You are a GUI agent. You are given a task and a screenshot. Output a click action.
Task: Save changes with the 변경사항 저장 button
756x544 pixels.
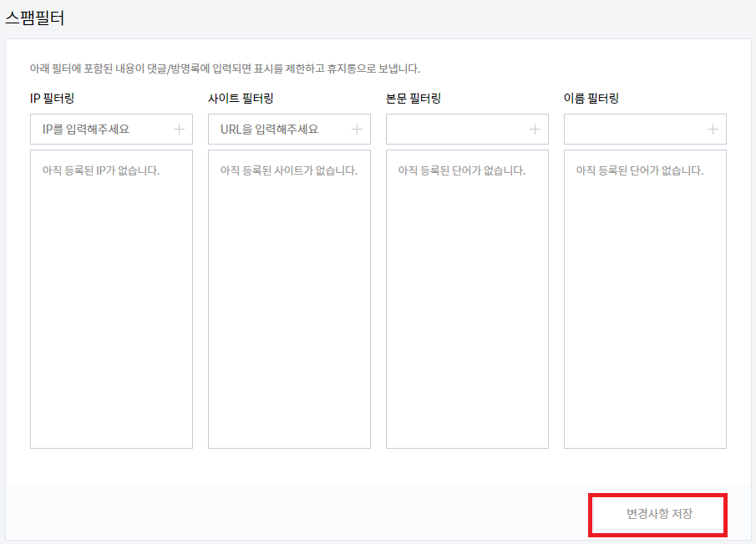click(658, 514)
